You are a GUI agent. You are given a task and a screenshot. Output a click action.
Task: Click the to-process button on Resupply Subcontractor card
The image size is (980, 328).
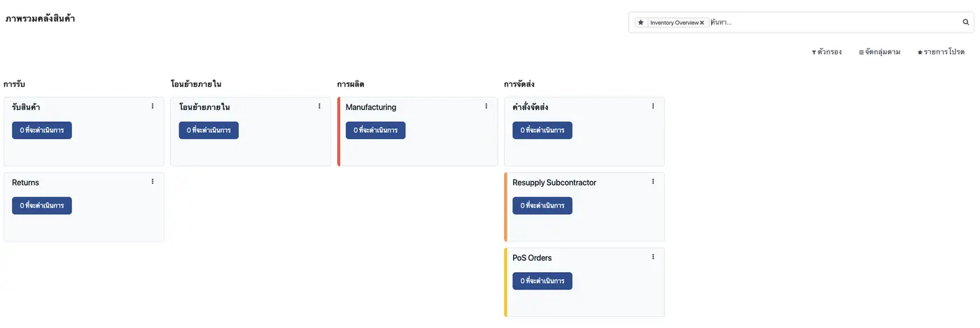coord(542,206)
